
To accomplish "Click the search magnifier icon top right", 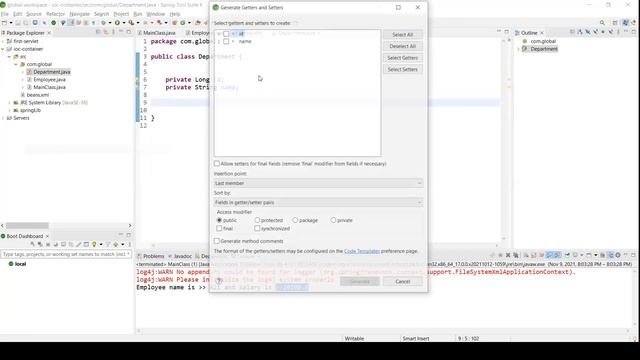I will [x=602, y=23].
